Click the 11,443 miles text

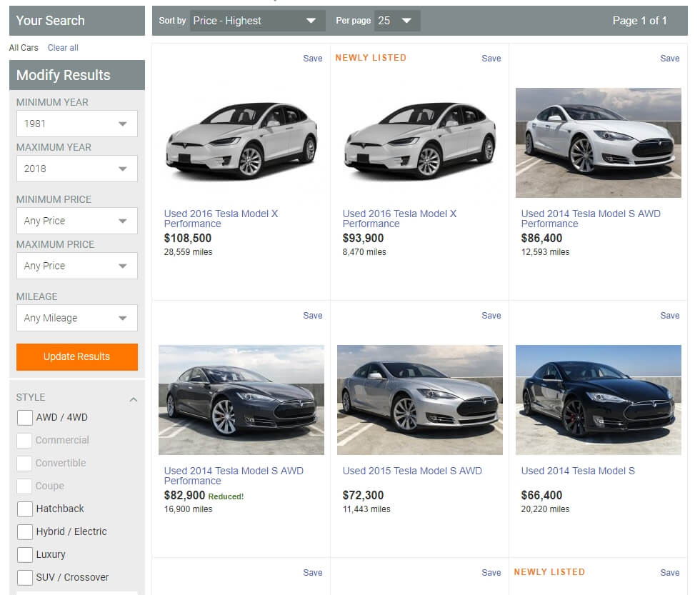(366, 509)
